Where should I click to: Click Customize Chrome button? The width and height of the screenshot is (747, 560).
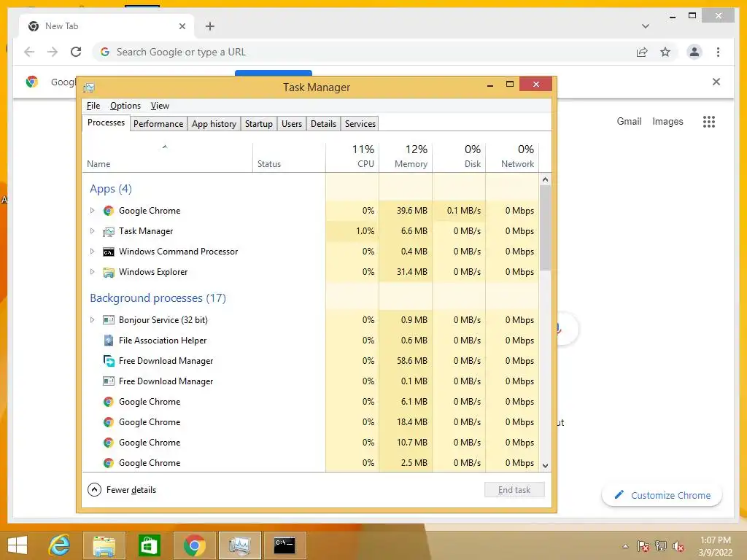[662, 495]
